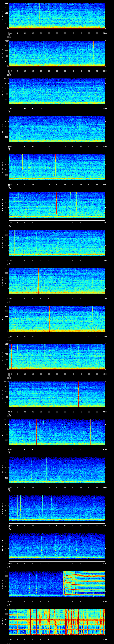
Task: Click the 13:36:00 start time label
Action: click(x=9, y=260)
